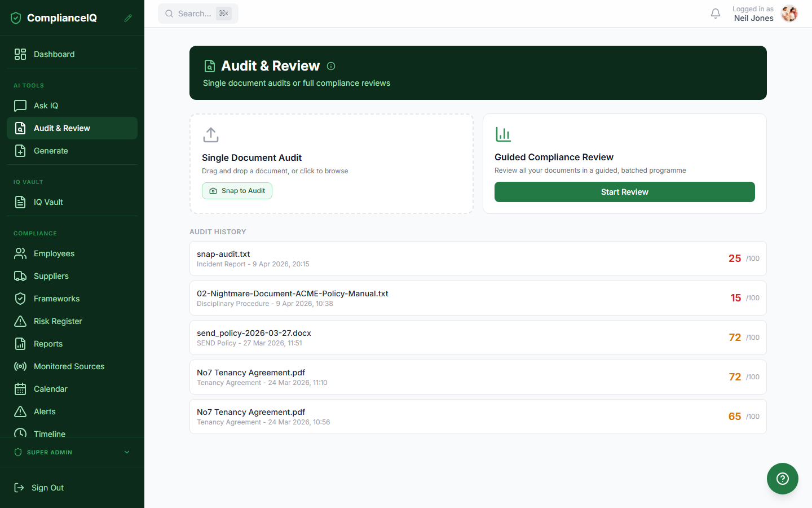
Task: Click the Risk Register warning triangle icon
Action: (x=20, y=321)
